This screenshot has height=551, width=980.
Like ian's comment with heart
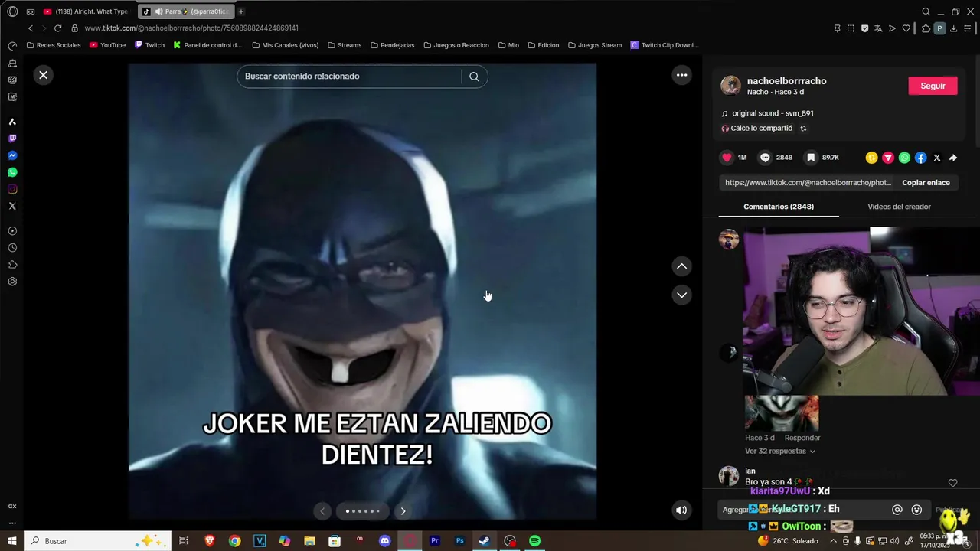952,483
